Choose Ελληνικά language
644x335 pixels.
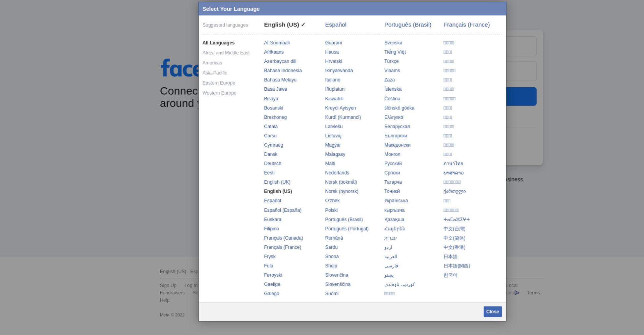(x=394, y=117)
